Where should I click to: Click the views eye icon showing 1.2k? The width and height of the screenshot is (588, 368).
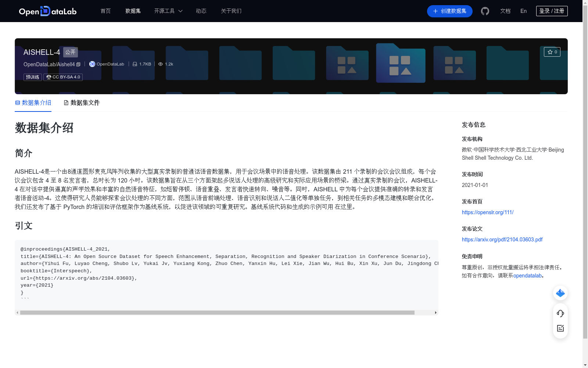[161, 64]
